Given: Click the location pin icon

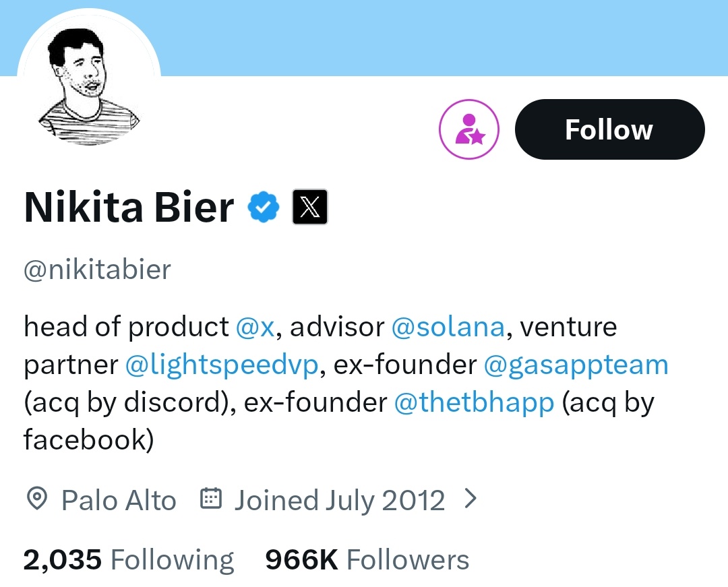Looking at the screenshot, I should [x=36, y=499].
